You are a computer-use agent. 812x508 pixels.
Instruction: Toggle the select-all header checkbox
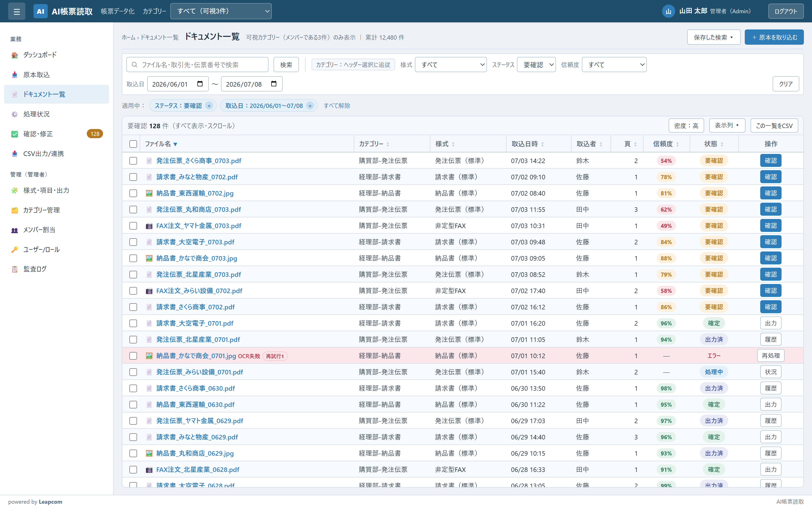133,144
